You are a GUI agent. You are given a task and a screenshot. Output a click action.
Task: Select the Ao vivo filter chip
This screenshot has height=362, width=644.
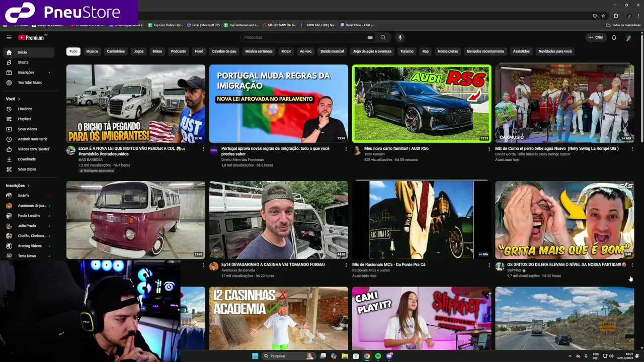tap(305, 51)
